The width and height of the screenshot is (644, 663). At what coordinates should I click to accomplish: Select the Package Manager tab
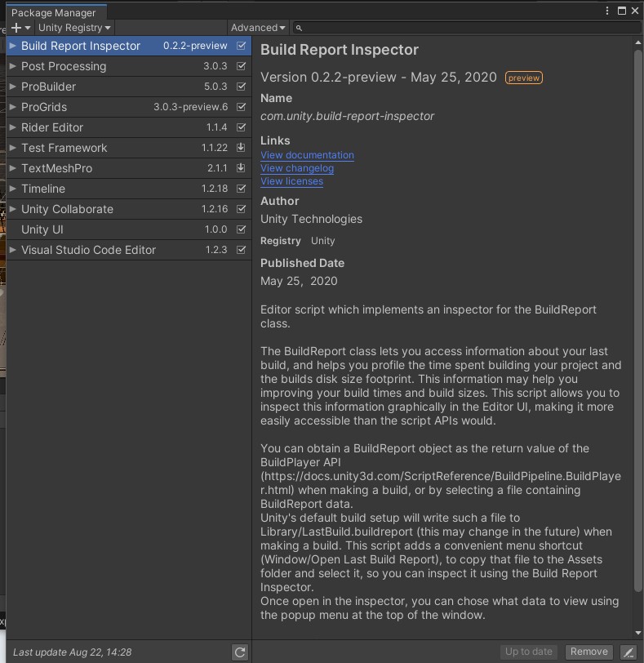[x=56, y=13]
